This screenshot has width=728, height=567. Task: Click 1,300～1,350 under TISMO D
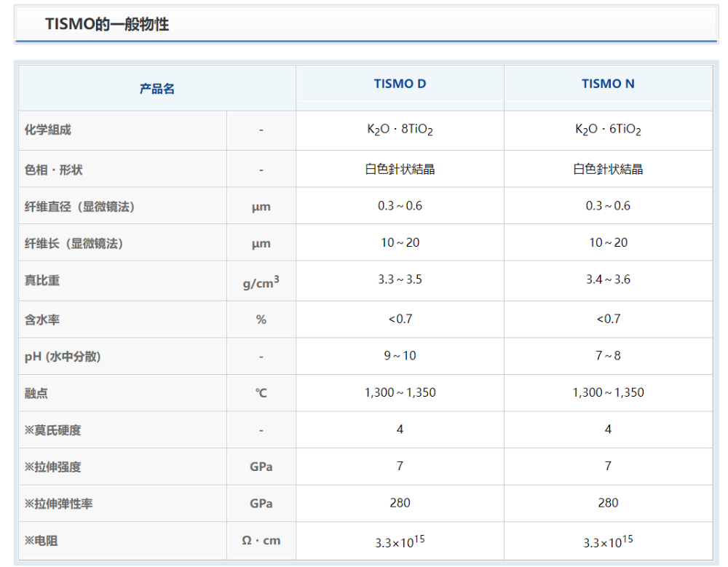[x=400, y=392]
